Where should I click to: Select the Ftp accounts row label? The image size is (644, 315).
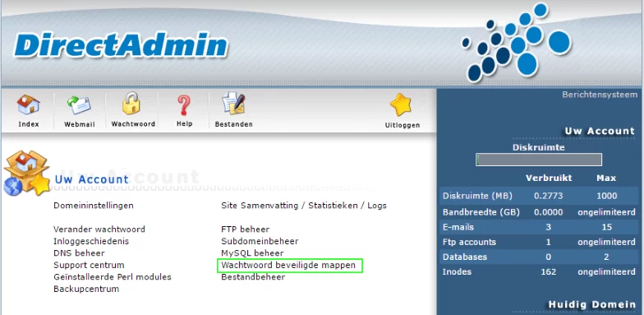(469, 242)
